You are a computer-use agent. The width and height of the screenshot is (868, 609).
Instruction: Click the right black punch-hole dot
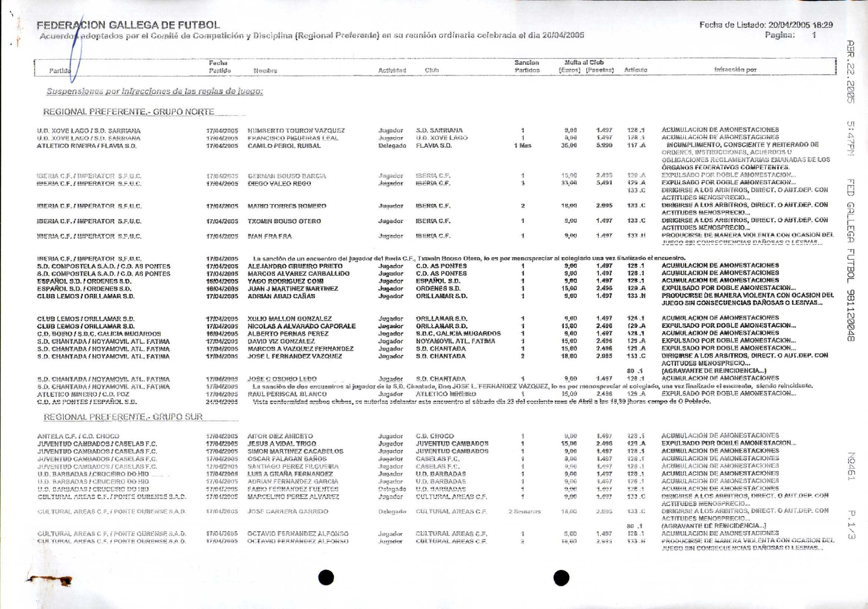561,577
